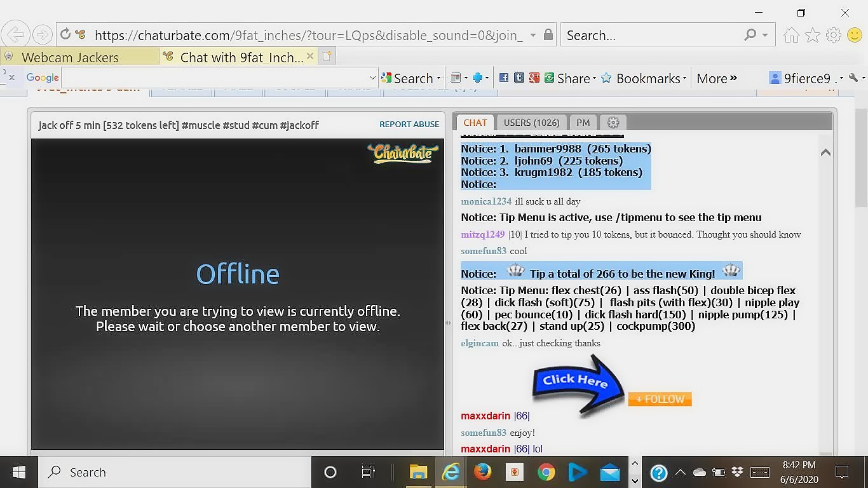The height and width of the screenshot is (488, 868).
Task: Click the Google toolbar wrench icon
Action: (x=853, y=78)
